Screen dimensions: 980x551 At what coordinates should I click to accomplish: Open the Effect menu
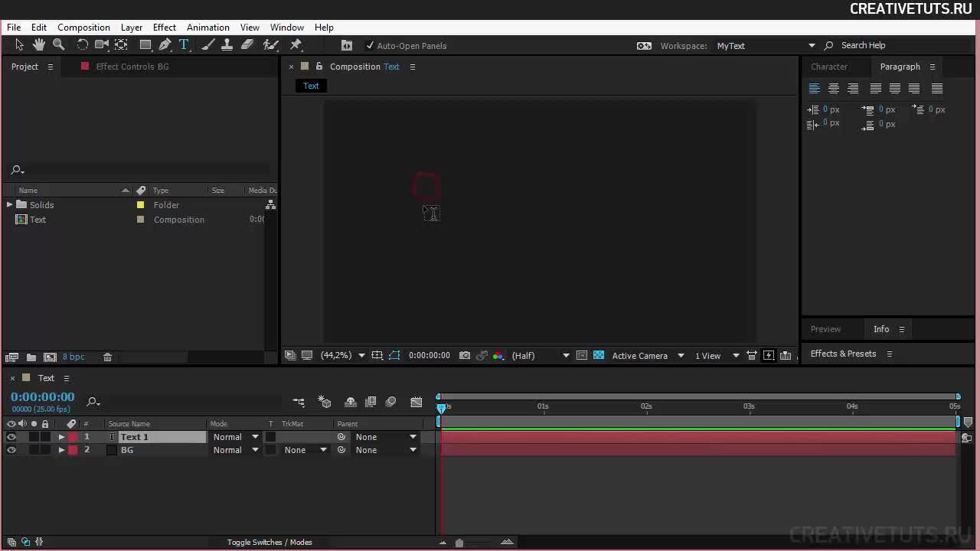165,28
